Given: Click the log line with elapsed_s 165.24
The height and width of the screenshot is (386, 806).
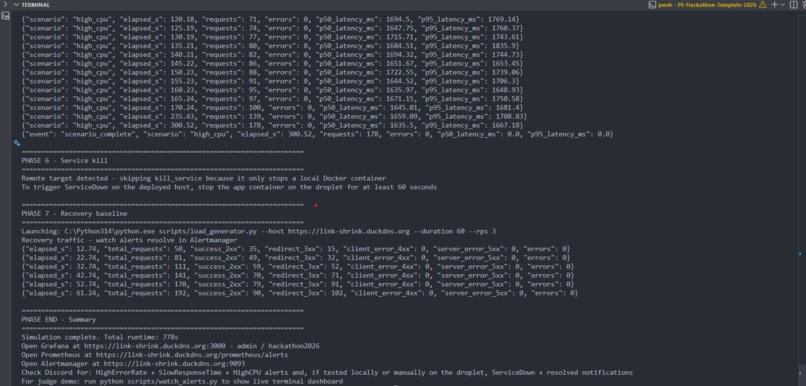Looking at the screenshot, I should pyautogui.click(x=272, y=99).
